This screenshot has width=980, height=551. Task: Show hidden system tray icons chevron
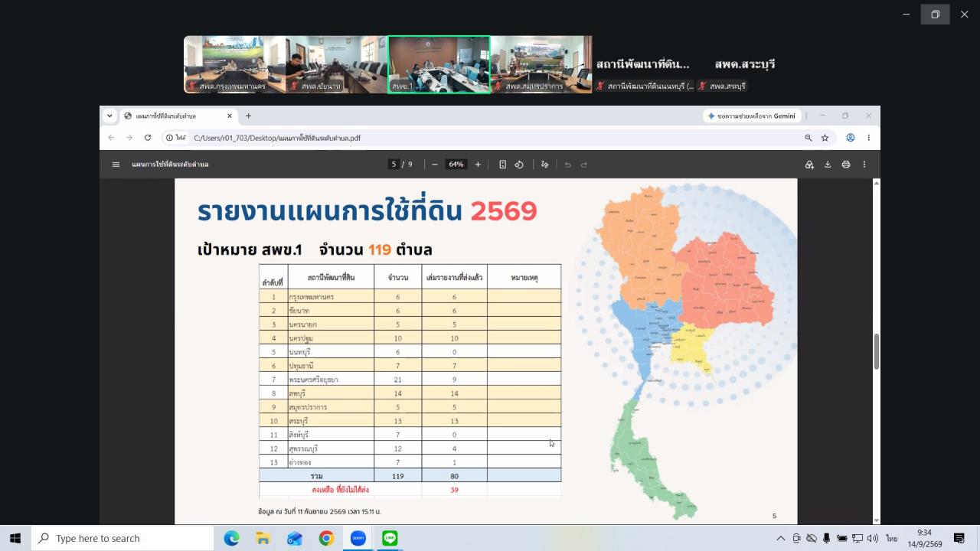click(780, 538)
